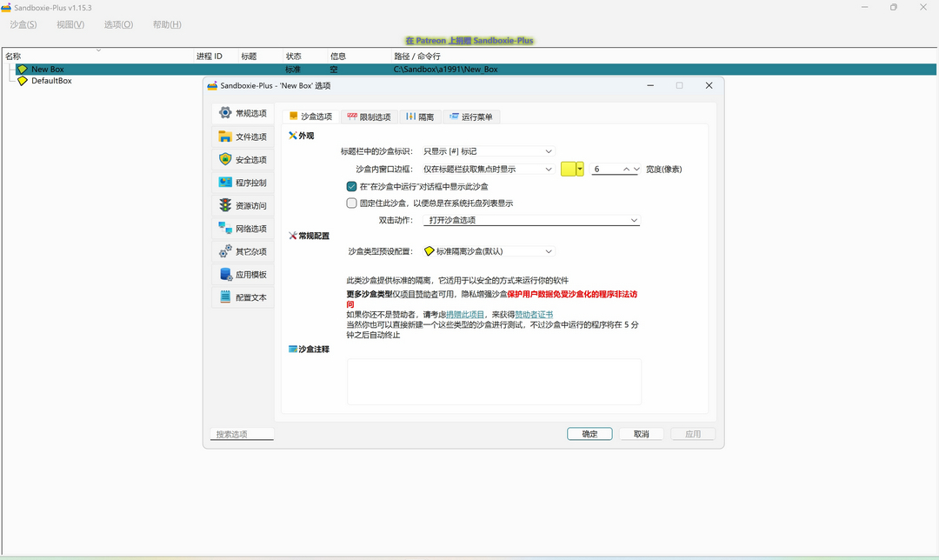
Task: Switch to the 限制选项 tab
Action: pyautogui.click(x=369, y=117)
